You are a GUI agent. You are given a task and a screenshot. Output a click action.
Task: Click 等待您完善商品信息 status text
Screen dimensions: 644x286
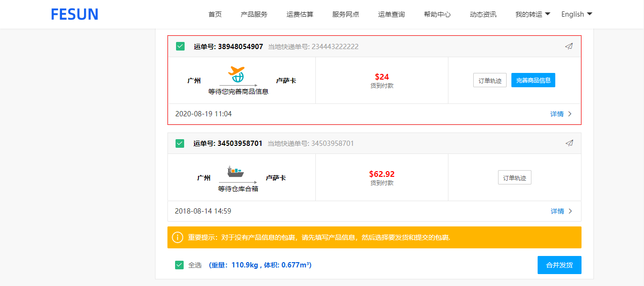click(x=239, y=92)
